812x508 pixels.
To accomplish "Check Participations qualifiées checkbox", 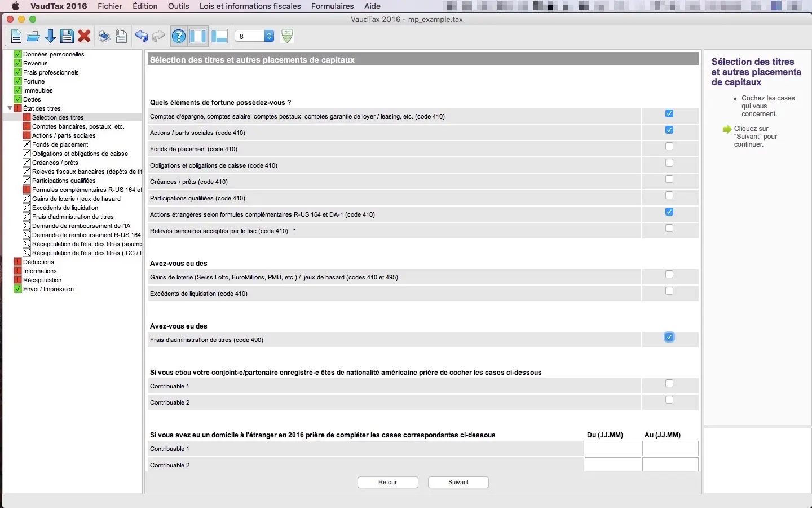I will (669, 195).
